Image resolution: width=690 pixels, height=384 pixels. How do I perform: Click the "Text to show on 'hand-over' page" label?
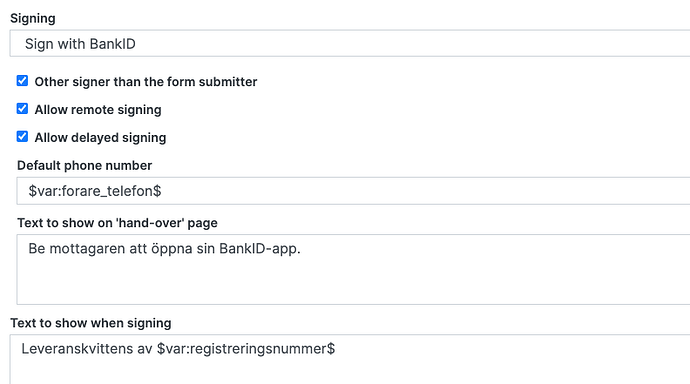pos(117,223)
